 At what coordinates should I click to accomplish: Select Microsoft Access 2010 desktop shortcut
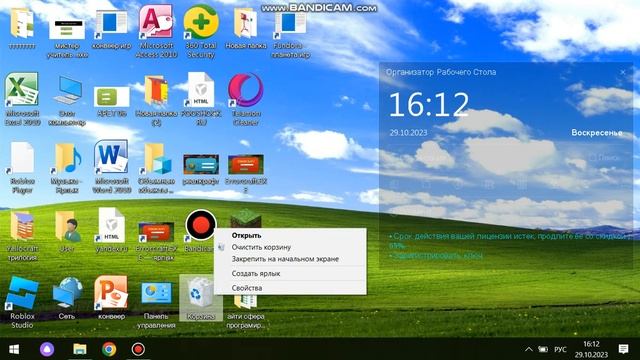[156, 31]
